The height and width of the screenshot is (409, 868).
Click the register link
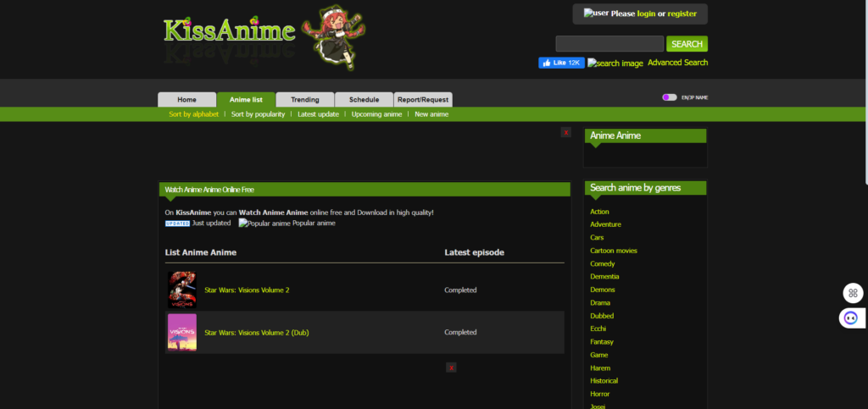click(x=682, y=14)
